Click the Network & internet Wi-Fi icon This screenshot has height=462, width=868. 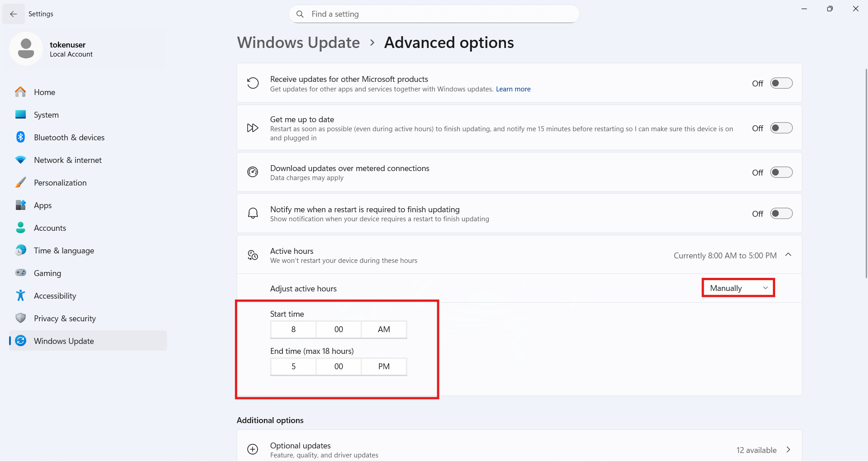[20, 160]
